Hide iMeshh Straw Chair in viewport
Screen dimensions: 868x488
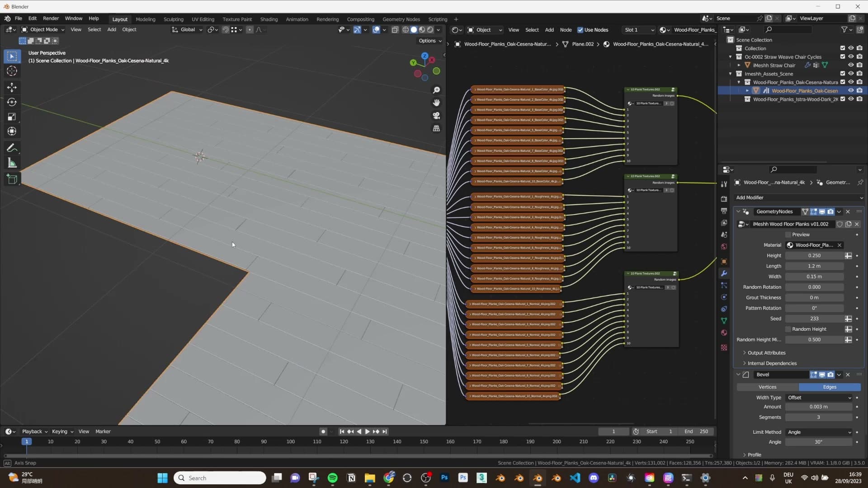point(851,65)
